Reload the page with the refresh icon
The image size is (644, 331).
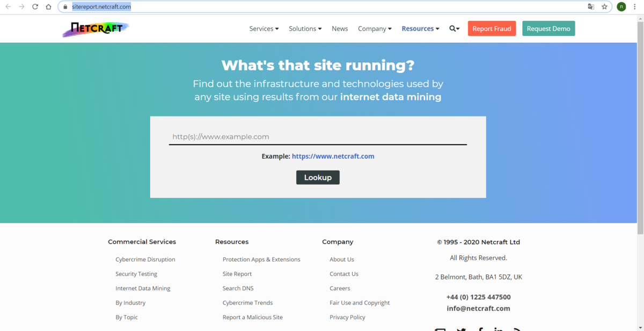pos(35,7)
